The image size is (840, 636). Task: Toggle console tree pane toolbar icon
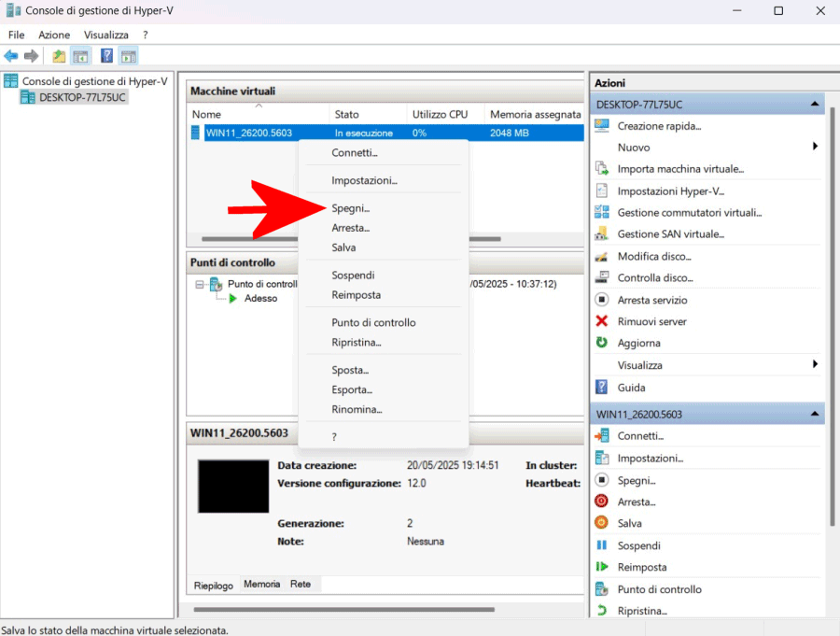[x=81, y=56]
